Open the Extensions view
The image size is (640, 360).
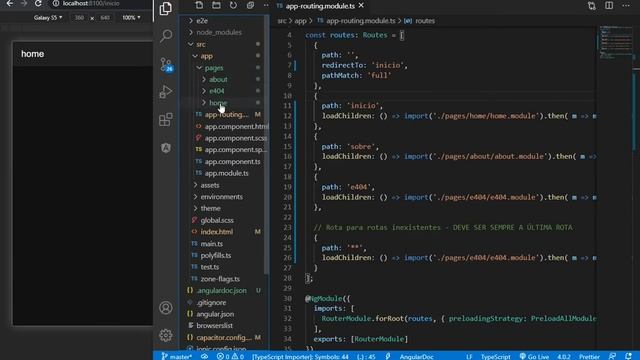point(166,120)
